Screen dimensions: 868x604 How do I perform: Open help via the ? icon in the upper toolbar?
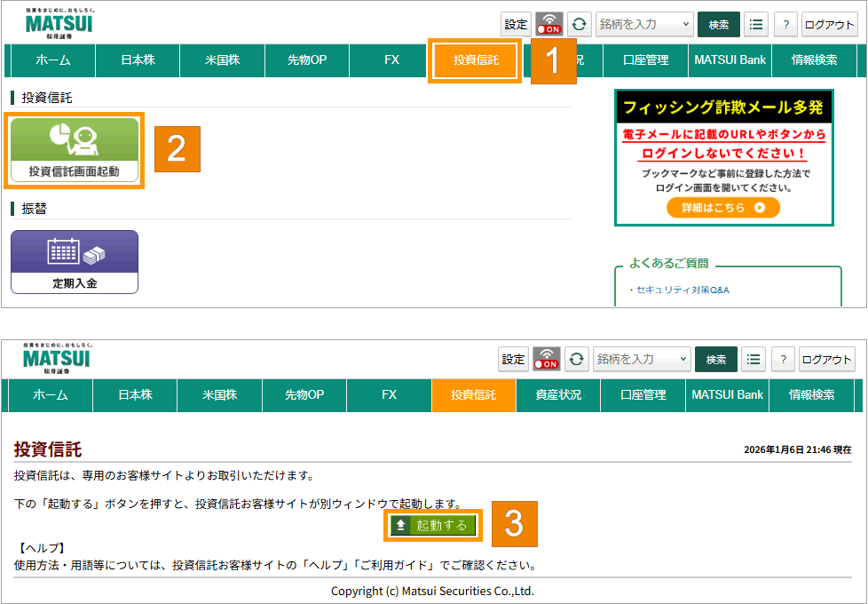click(785, 25)
